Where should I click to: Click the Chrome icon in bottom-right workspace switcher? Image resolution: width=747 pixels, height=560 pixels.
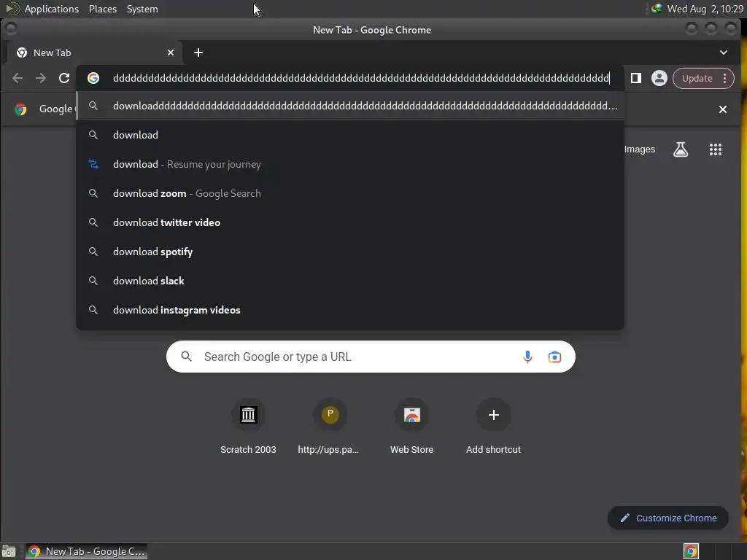point(691,551)
